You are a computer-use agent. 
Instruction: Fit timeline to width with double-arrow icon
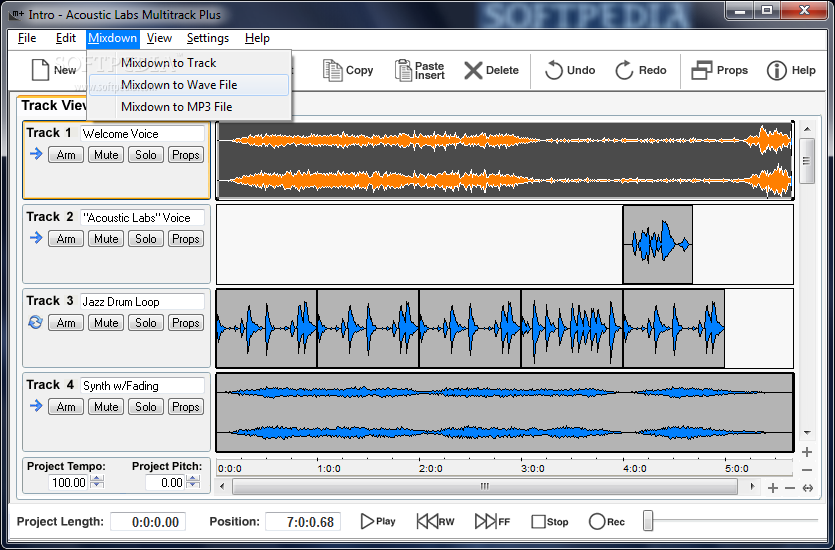coord(808,488)
